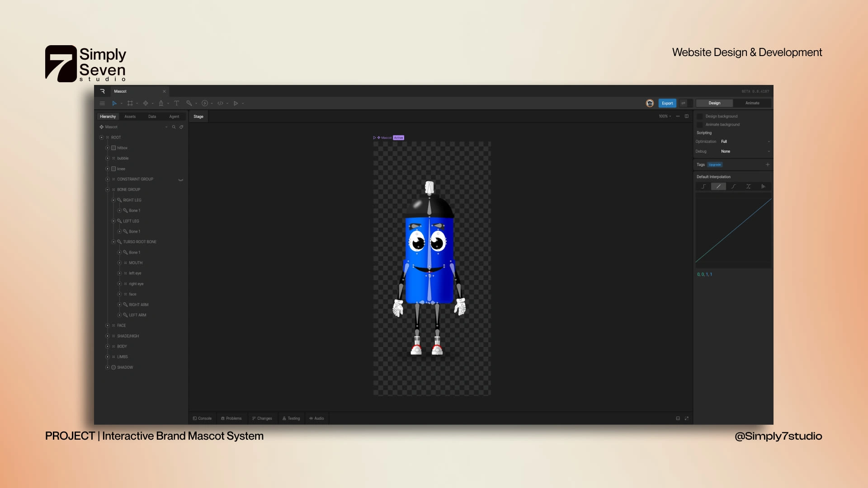
Task: Click the Animate background color swatch
Action: (700, 125)
